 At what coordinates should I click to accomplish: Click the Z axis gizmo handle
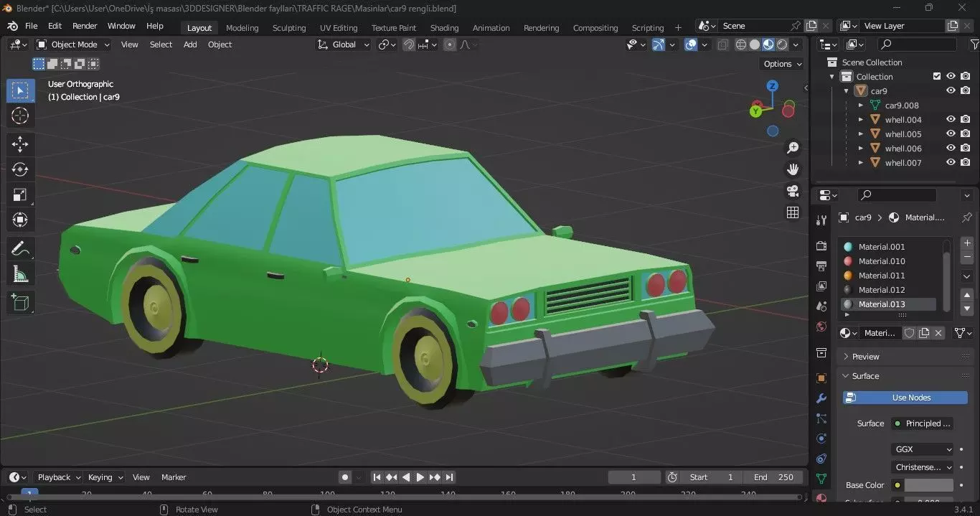pyautogui.click(x=773, y=86)
